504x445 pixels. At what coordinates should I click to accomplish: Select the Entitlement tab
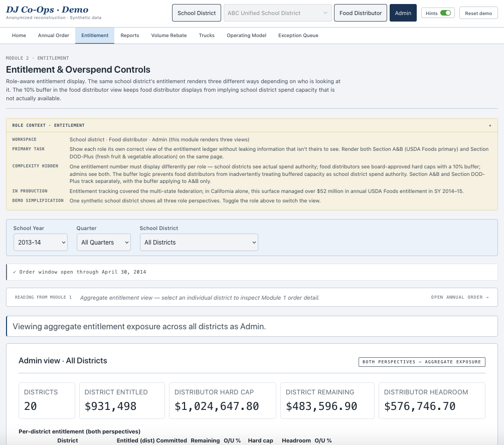[x=95, y=36]
